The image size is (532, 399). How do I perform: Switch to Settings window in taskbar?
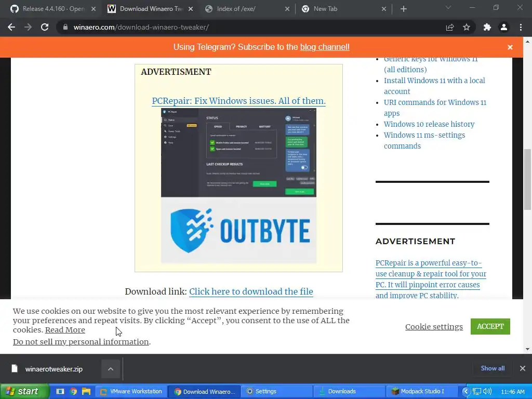point(276,391)
